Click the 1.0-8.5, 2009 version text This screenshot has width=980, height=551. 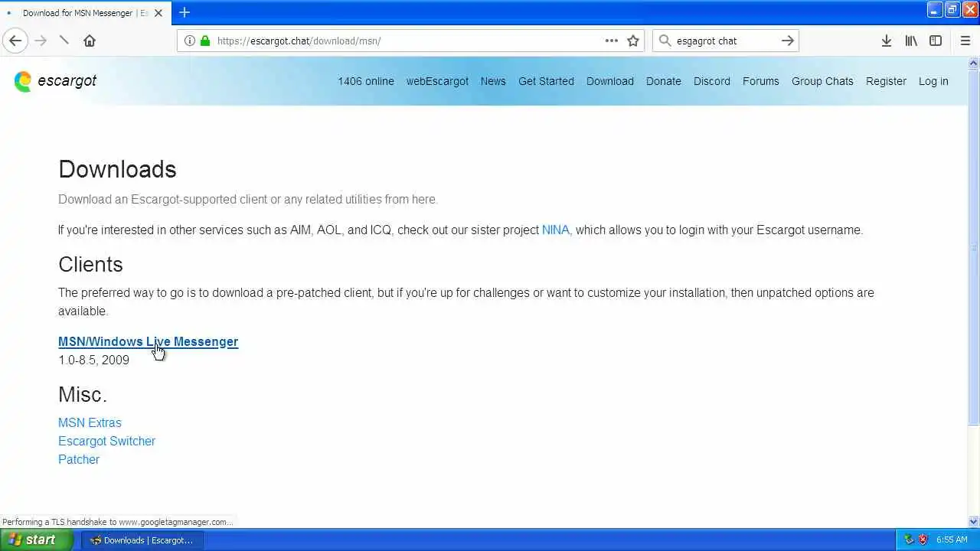click(x=93, y=360)
